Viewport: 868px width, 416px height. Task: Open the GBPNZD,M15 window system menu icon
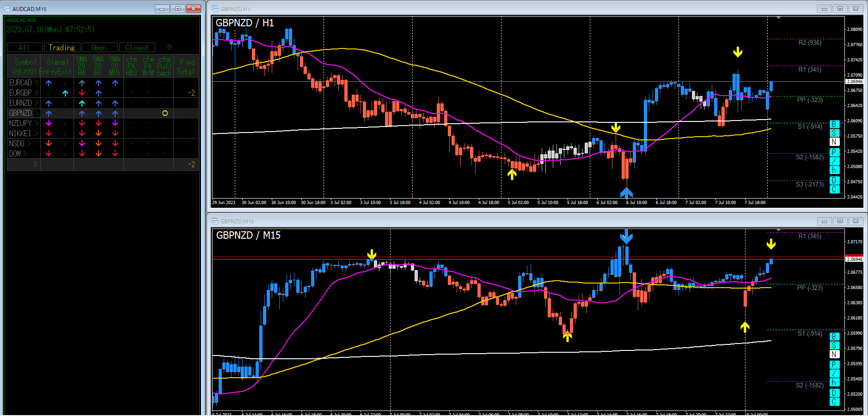(x=215, y=221)
